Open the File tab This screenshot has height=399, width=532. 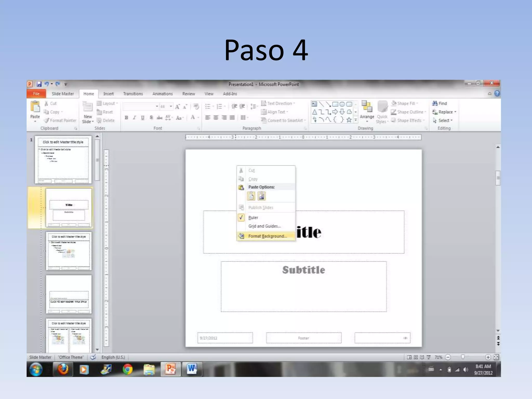click(36, 94)
